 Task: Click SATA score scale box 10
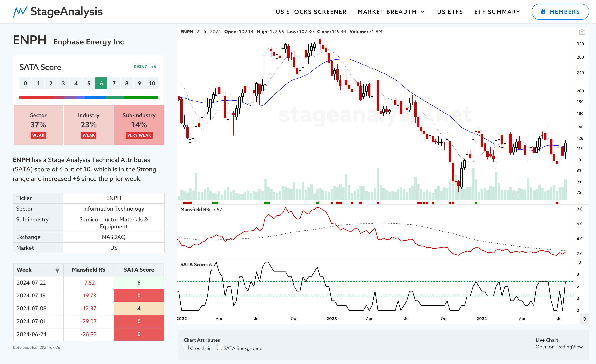click(152, 83)
